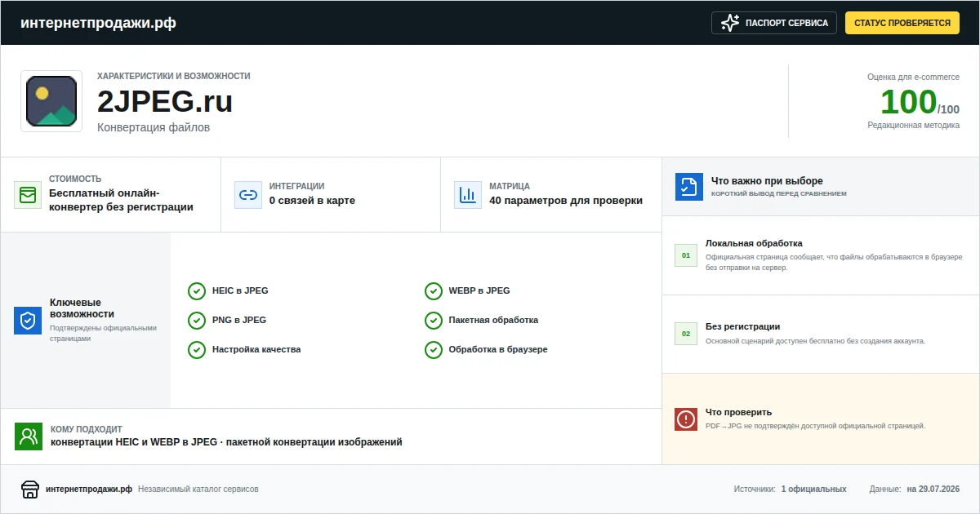The image size is (980, 514).
Task: Click the Редакционная методика text
Action: (914, 126)
